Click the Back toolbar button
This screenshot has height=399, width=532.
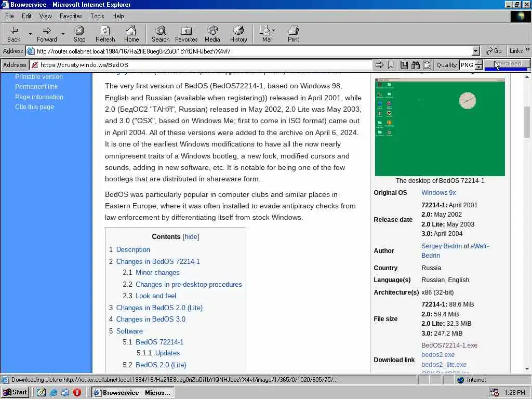point(14,34)
